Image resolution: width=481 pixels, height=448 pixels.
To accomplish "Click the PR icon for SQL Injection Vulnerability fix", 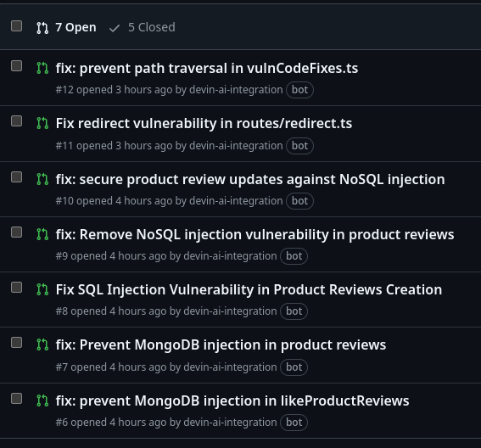I will click(42, 289).
